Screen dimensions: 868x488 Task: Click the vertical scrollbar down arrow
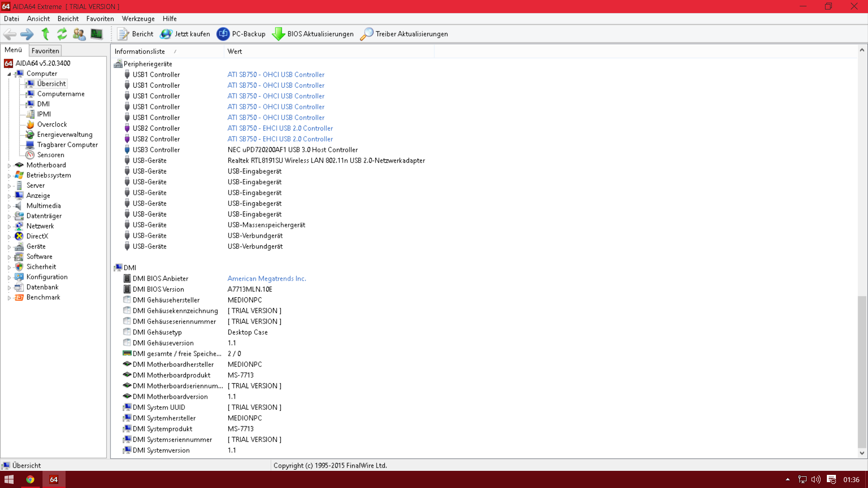click(862, 453)
